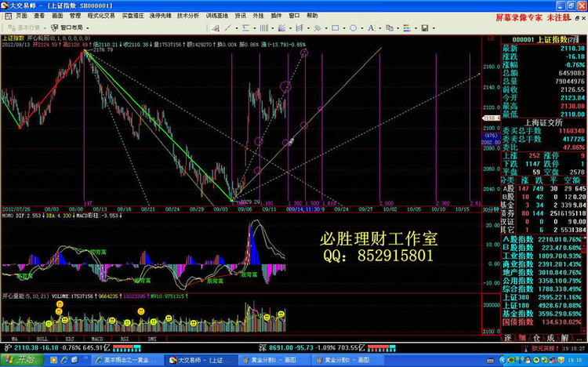Open the 训练基地 menu
The width and height of the screenshot is (588, 367).
(217, 15)
